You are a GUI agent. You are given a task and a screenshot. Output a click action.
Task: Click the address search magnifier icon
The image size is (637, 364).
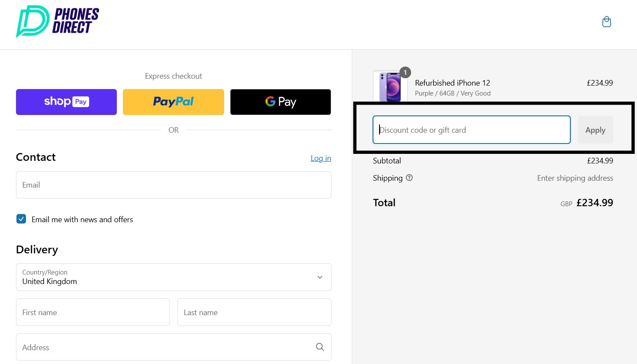320,347
